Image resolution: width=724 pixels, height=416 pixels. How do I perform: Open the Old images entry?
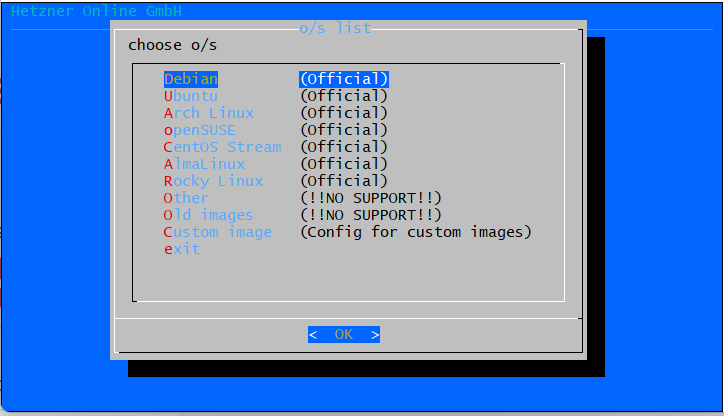[x=208, y=216]
